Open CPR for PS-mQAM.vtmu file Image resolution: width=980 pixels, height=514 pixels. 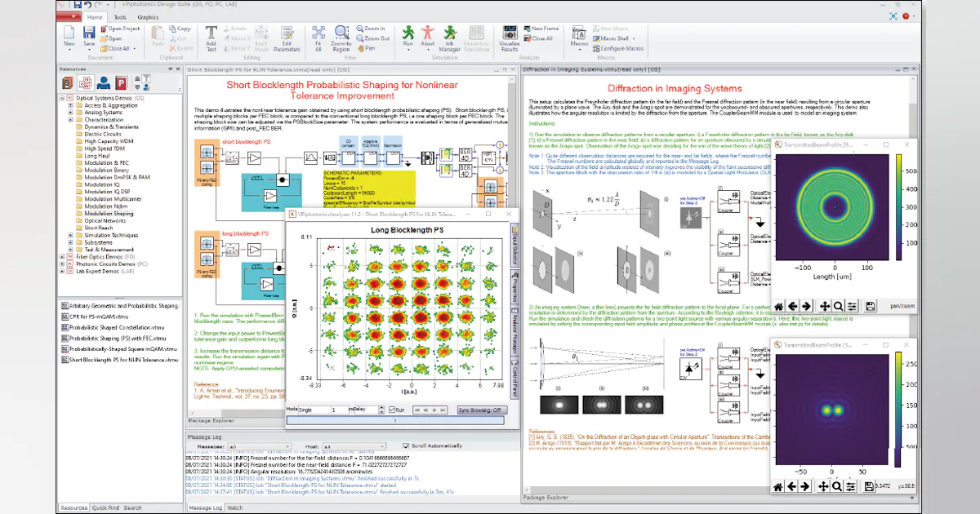[94, 316]
